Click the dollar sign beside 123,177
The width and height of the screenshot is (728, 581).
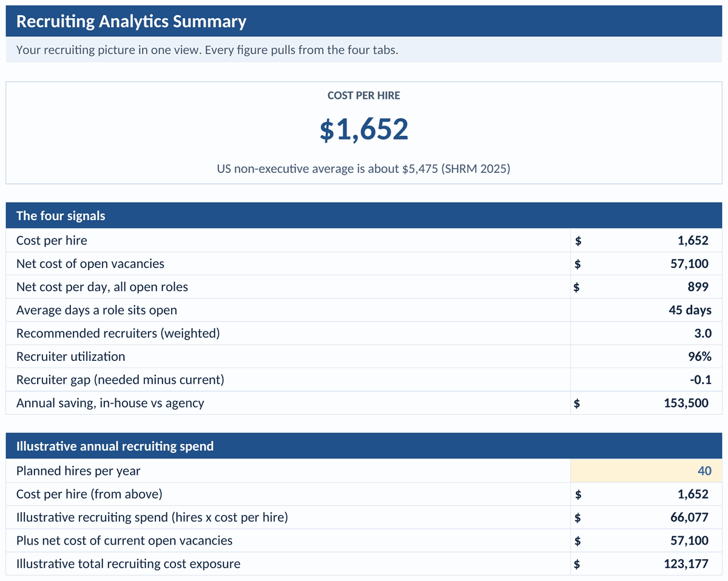578,564
